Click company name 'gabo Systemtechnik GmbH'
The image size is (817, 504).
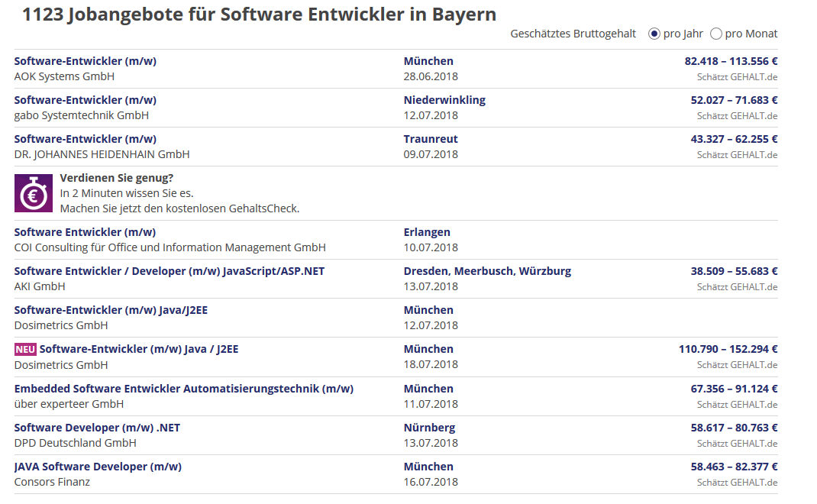(81, 116)
